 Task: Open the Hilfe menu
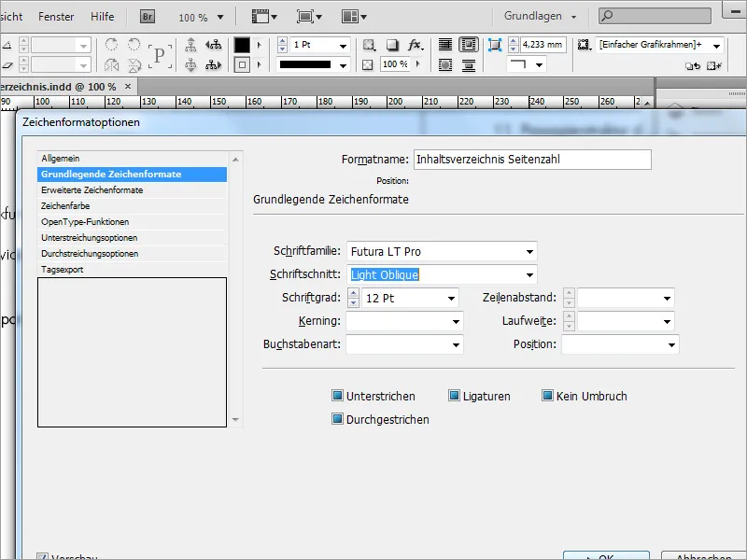[x=103, y=17]
